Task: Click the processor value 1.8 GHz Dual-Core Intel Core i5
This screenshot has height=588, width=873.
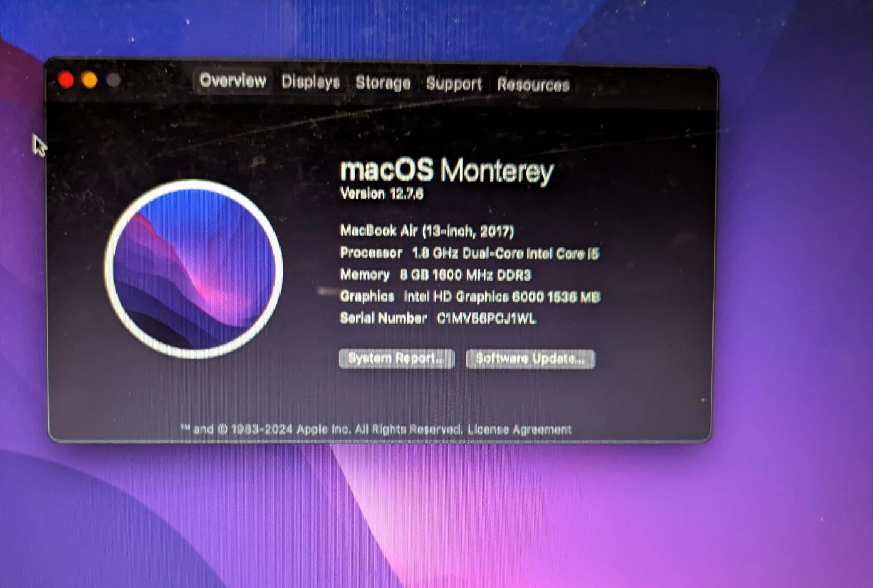Action: (506, 253)
